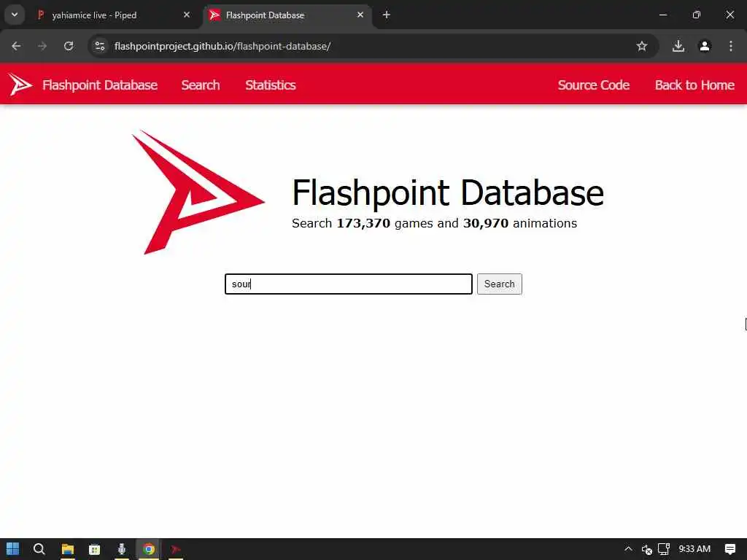Open the Flashpoint Database navbar title link

pos(99,85)
